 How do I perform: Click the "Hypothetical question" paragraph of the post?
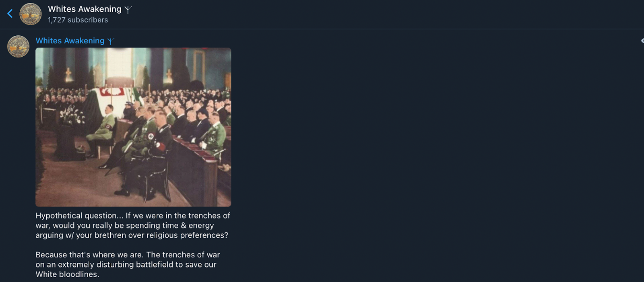tap(133, 225)
